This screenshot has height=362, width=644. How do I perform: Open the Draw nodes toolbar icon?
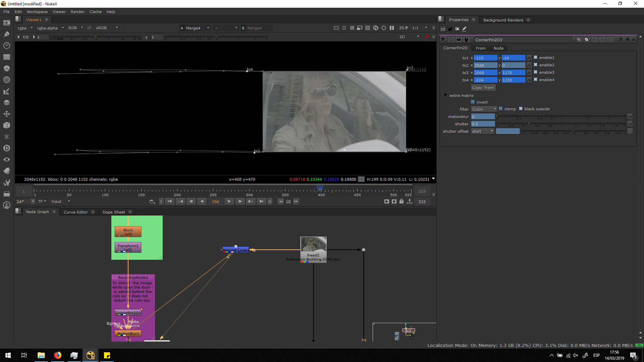[x=6, y=34]
